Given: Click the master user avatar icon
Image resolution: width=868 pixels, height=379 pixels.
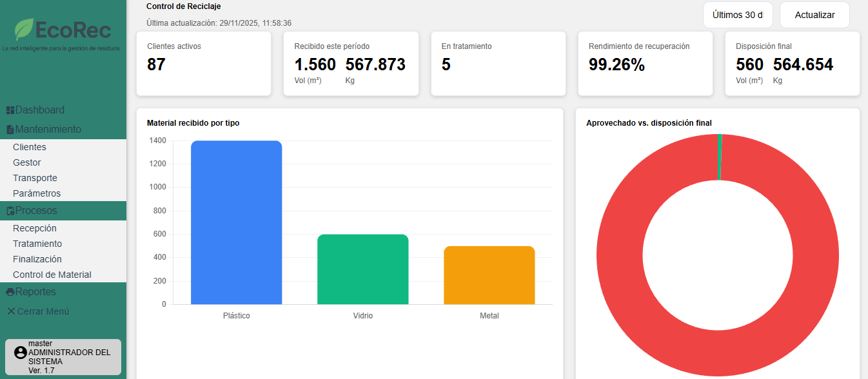Looking at the screenshot, I should [x=21, y=353].
